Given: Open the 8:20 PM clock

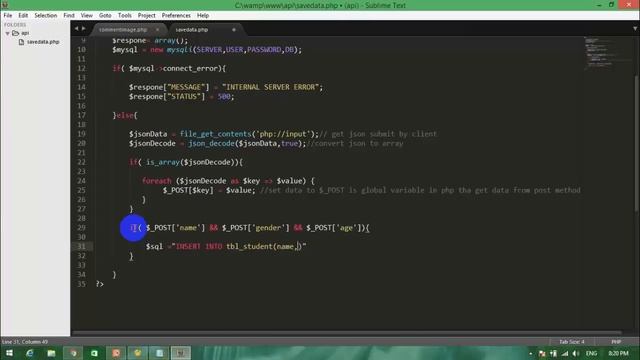Looking at the screenshot, I should click(618, 353).
